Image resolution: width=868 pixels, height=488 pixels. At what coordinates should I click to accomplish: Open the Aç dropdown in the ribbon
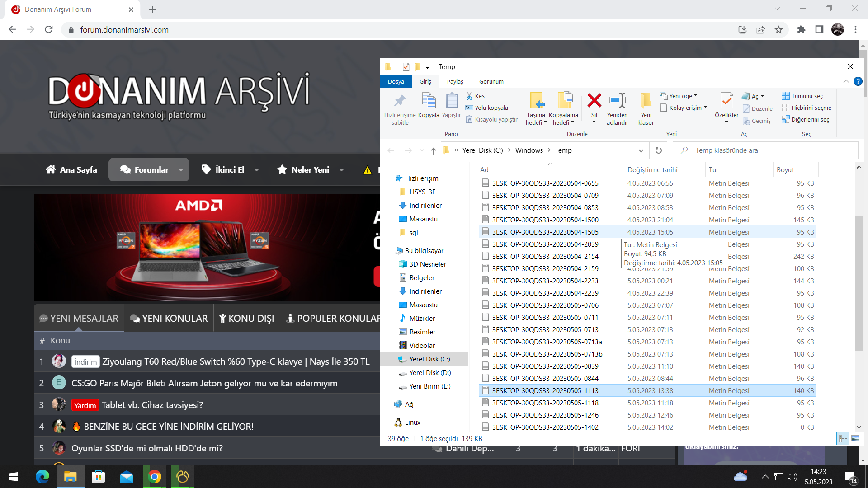pyautogui.click(x=753, y=96)
